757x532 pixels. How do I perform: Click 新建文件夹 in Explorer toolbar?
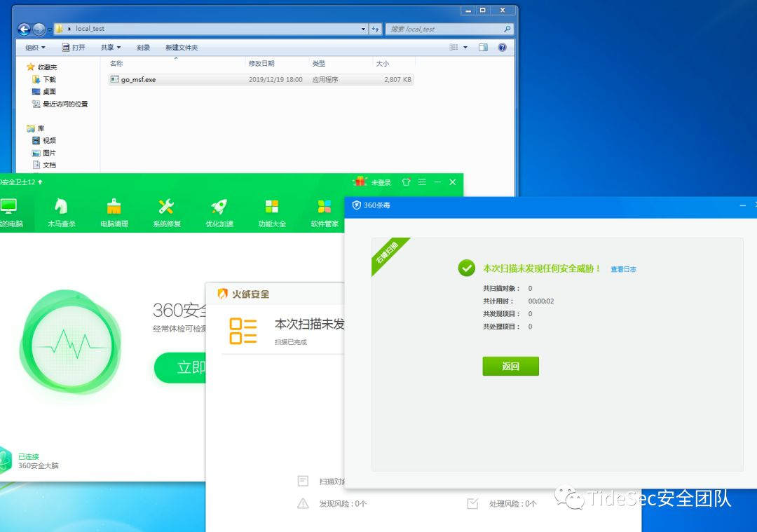182,47
